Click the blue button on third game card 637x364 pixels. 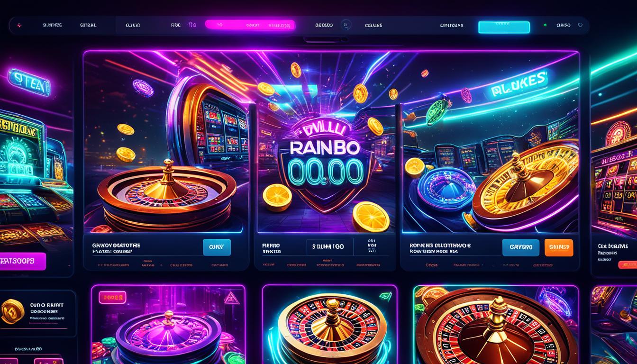(521, 247)
